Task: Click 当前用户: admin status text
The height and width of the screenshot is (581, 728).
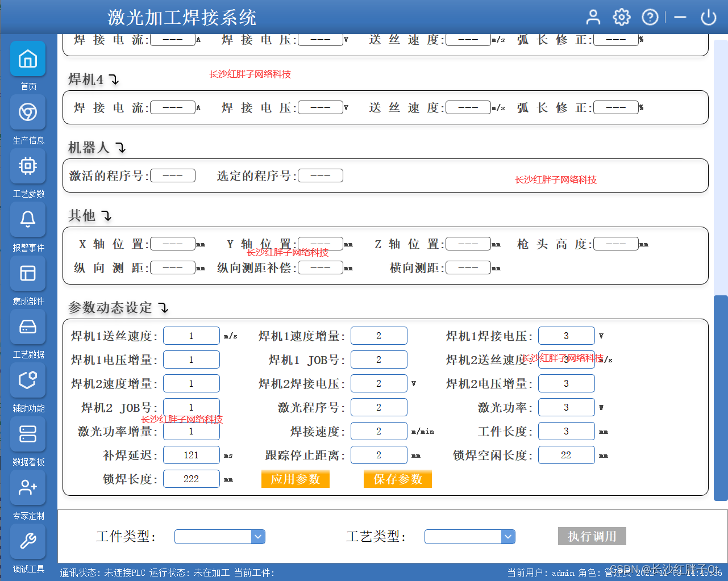Action: [541, 572]
